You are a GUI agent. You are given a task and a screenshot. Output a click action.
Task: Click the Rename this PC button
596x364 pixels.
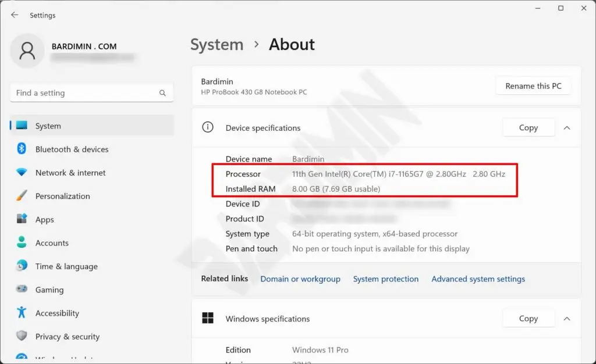pos(533,86)
